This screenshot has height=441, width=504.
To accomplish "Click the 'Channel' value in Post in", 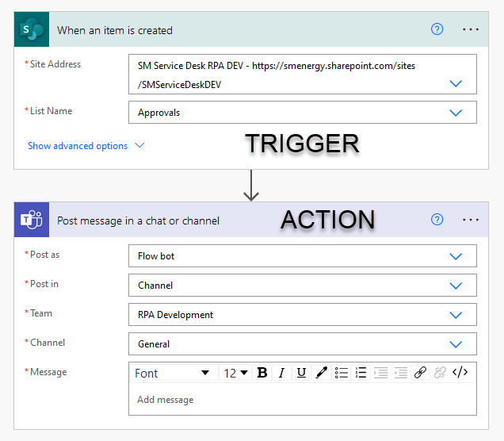I will tap(155, 286).
